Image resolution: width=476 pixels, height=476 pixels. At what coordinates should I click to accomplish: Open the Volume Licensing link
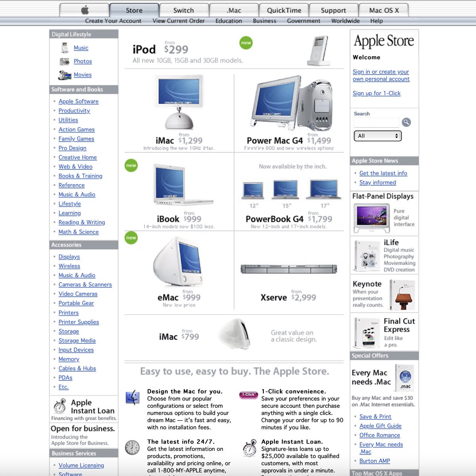tap(81, 465)
